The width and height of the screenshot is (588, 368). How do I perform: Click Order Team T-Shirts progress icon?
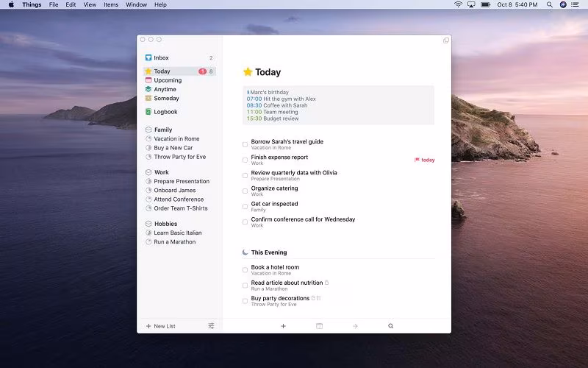[x=148, y=208]
